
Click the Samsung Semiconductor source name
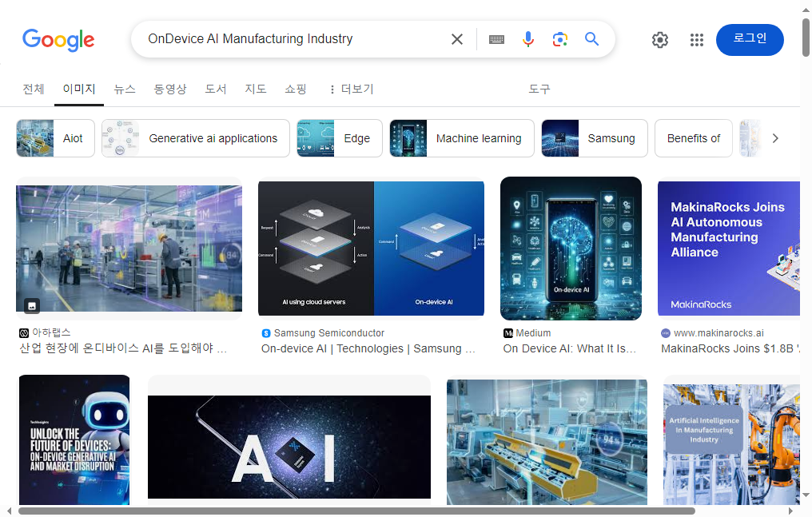click(x=328, y=333)
